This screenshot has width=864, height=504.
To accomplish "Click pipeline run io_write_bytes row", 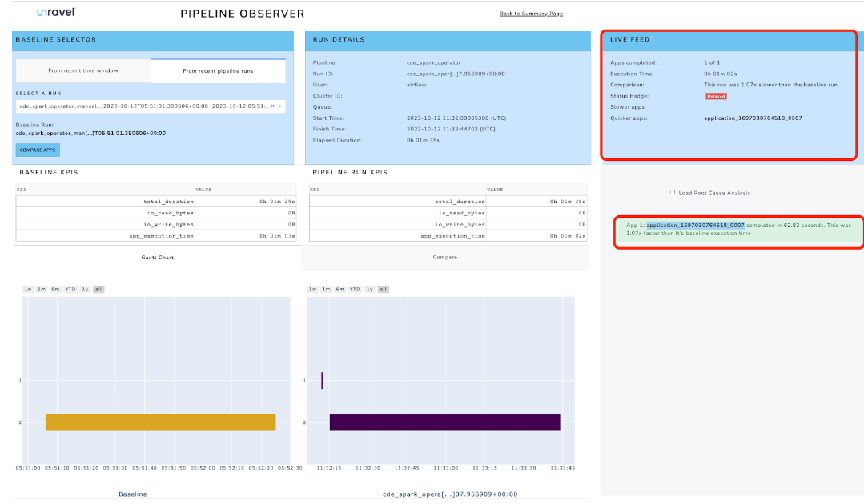I will click(x=448, y=225).
